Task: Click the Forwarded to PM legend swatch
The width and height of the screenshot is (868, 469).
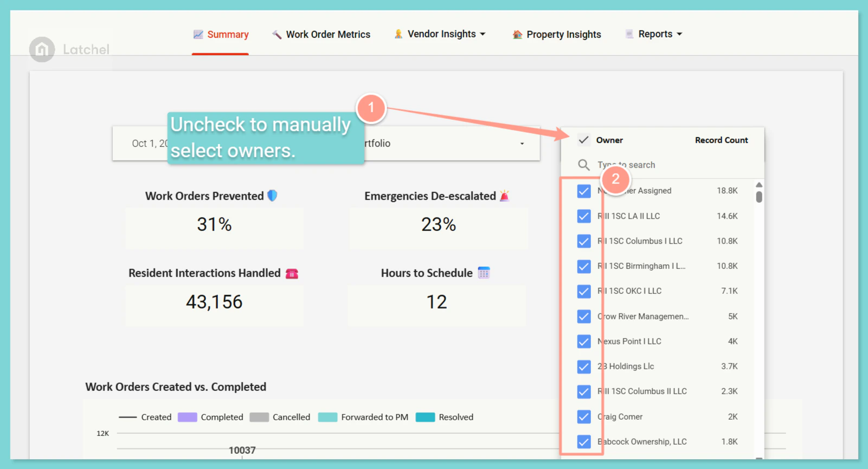Action: click(327, 417)
